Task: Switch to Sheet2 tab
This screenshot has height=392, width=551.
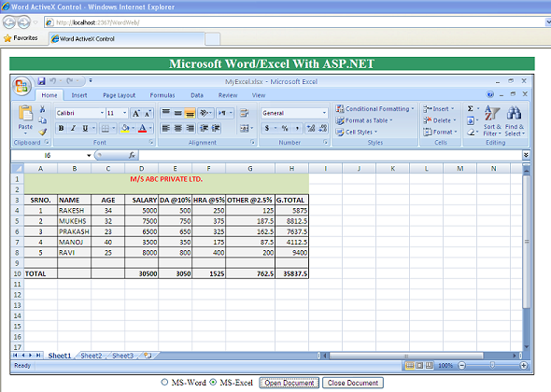Action: pyautogui.click(x=91, y=356)
